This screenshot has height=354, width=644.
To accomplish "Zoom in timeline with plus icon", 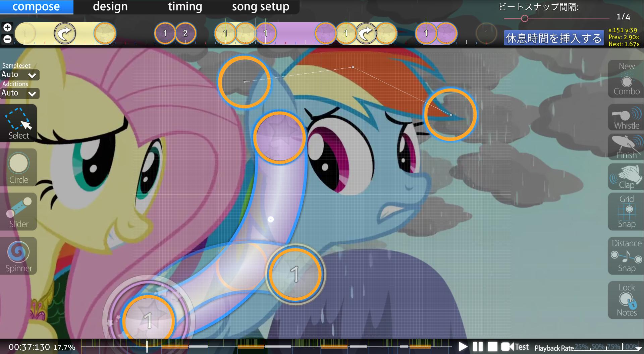I will point(7,27).
